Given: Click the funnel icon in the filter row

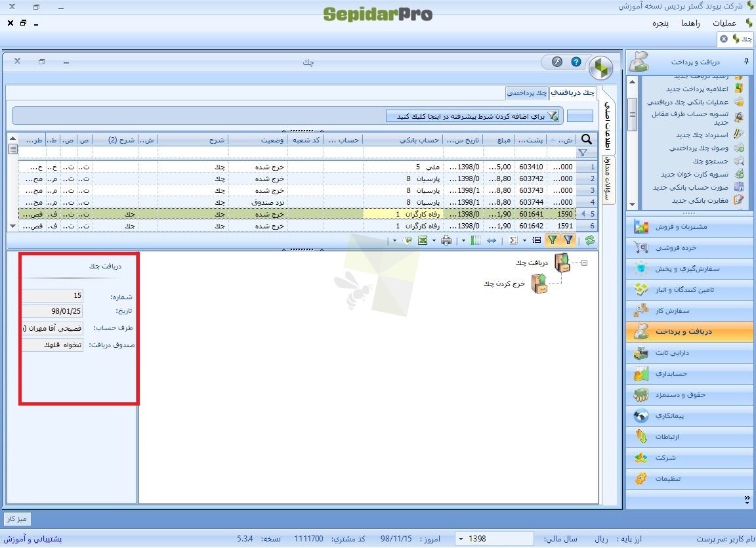Looking at the screenshot, I should coord(583,153).
